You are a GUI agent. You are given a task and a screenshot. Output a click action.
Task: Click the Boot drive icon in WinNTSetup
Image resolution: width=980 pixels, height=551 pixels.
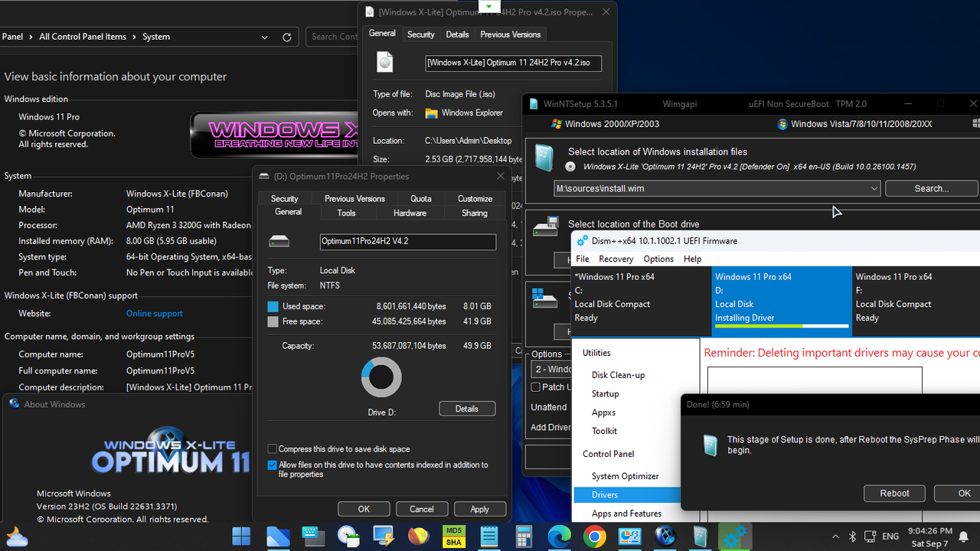click(x=545, y=227)
